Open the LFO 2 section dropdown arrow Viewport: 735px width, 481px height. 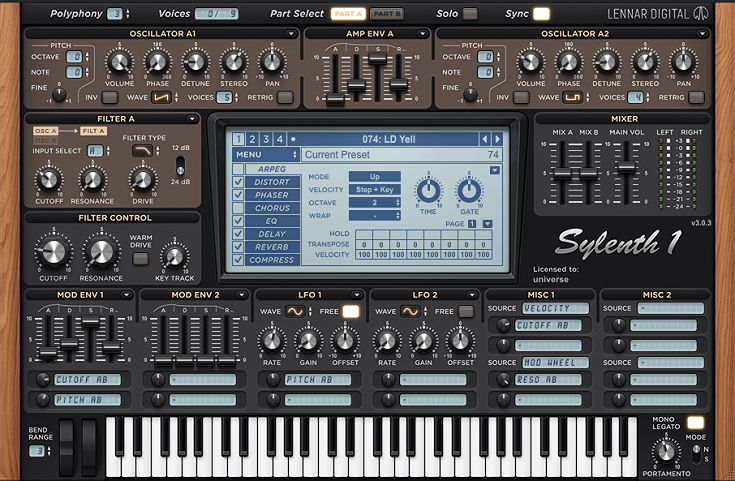coord(472,295)
